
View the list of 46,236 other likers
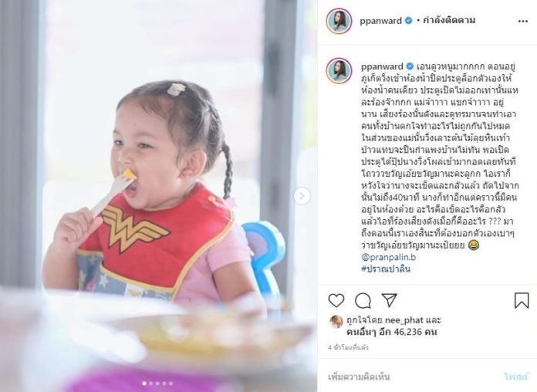point(391,332)
